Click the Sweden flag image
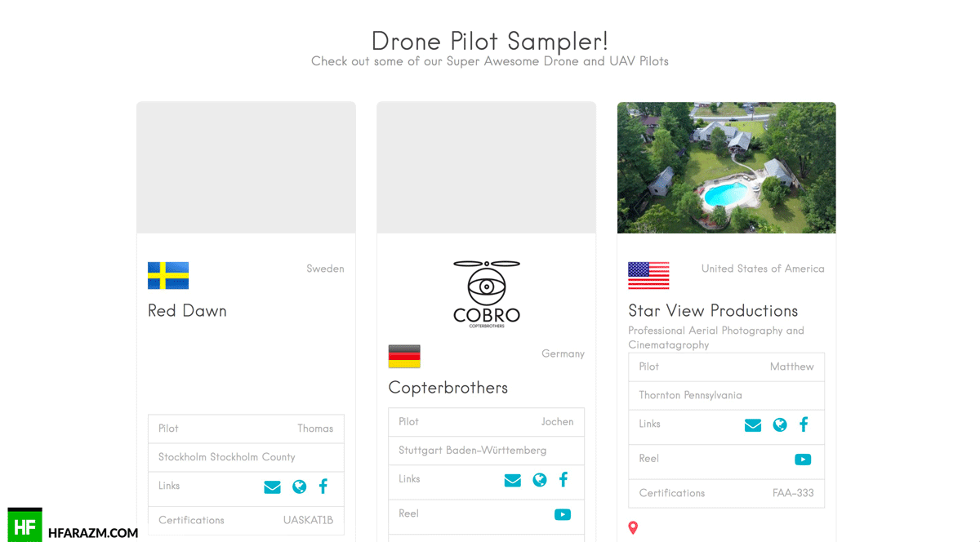The height and width of the screenshot is (542, 980). pyautogui.click(x=168, y=276)
